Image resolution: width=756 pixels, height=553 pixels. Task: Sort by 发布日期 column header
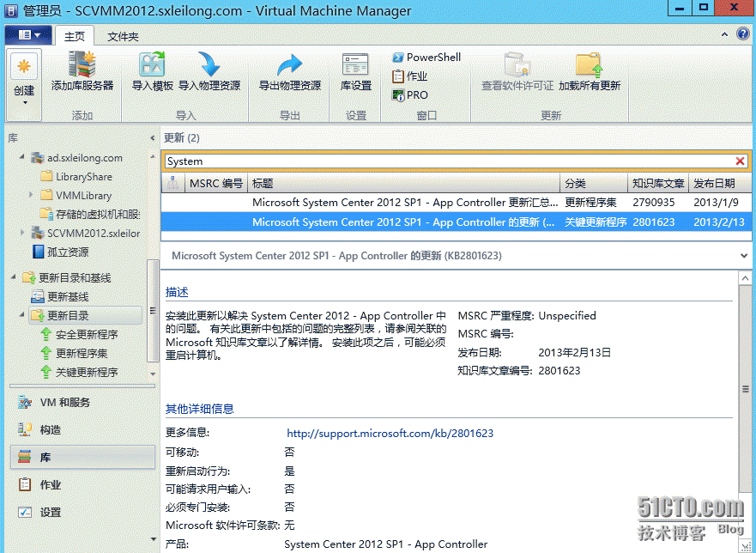[720, 184]
